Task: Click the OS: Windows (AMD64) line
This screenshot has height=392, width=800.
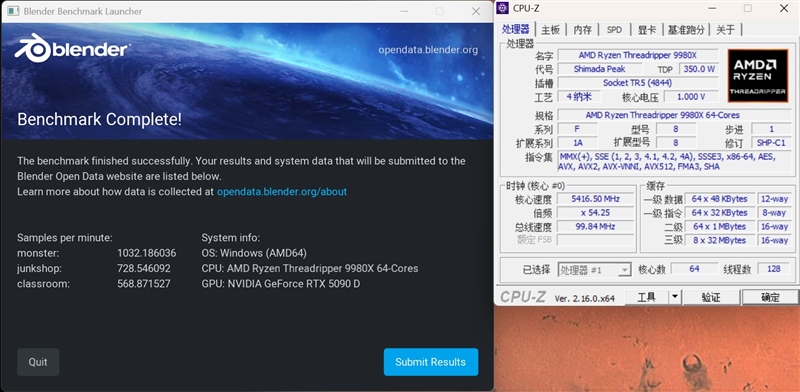Action: [x=254, y=253]
